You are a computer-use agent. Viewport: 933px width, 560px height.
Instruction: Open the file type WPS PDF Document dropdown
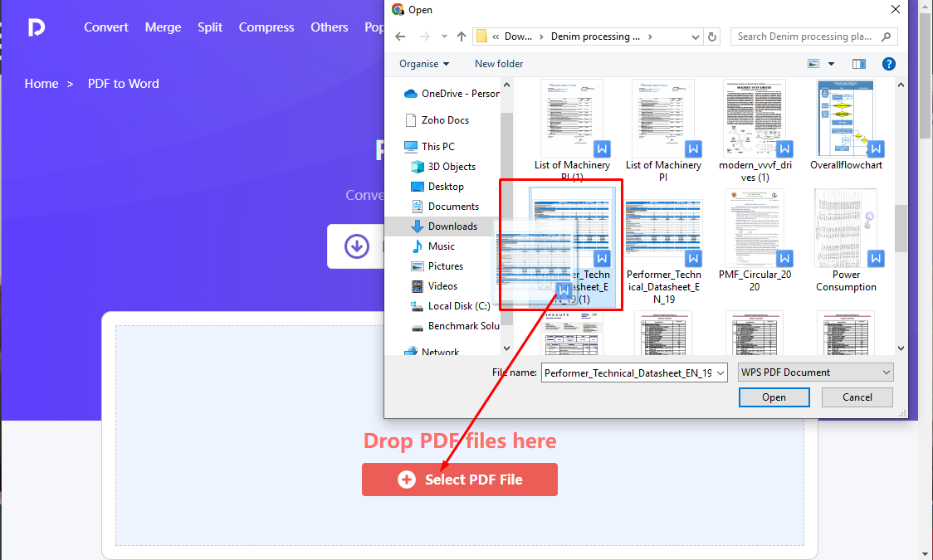816,373
